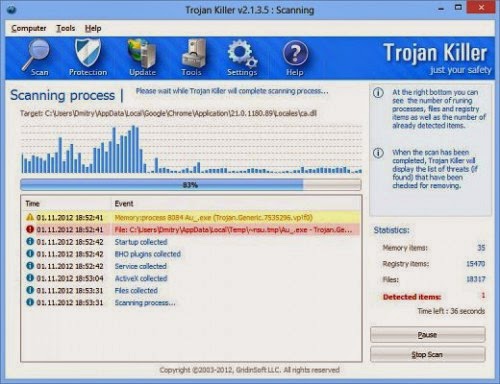
Task: Click the 83% scan progress bar
Action: tap(191, 185)
